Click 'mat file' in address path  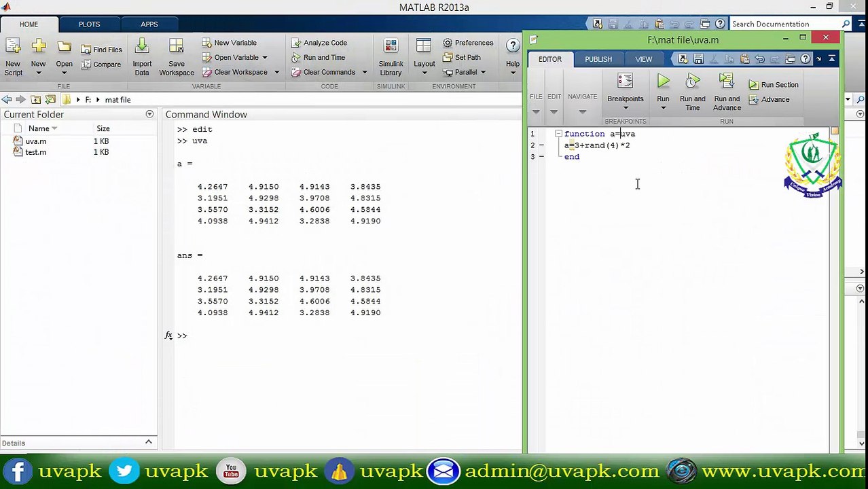(117, 100)
